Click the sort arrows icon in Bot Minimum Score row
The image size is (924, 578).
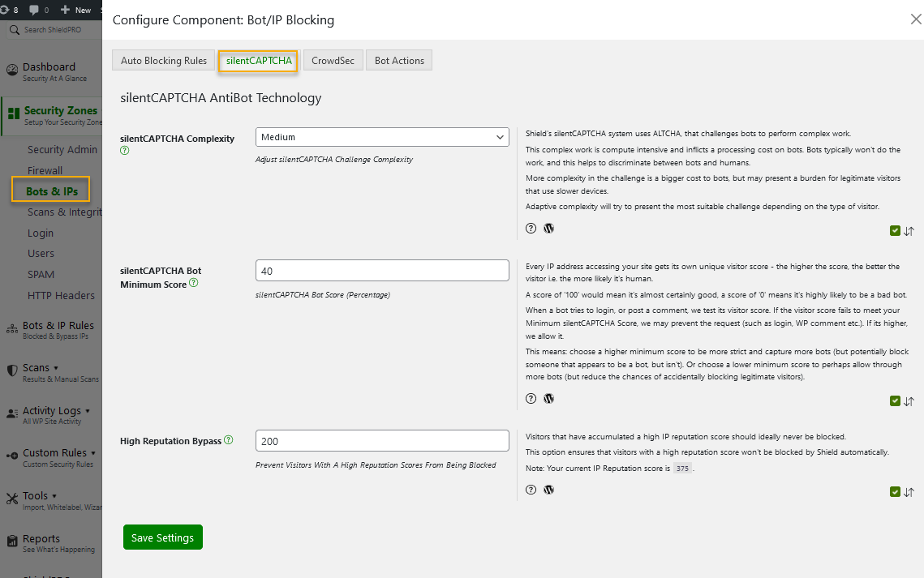(x=909, y=401)
